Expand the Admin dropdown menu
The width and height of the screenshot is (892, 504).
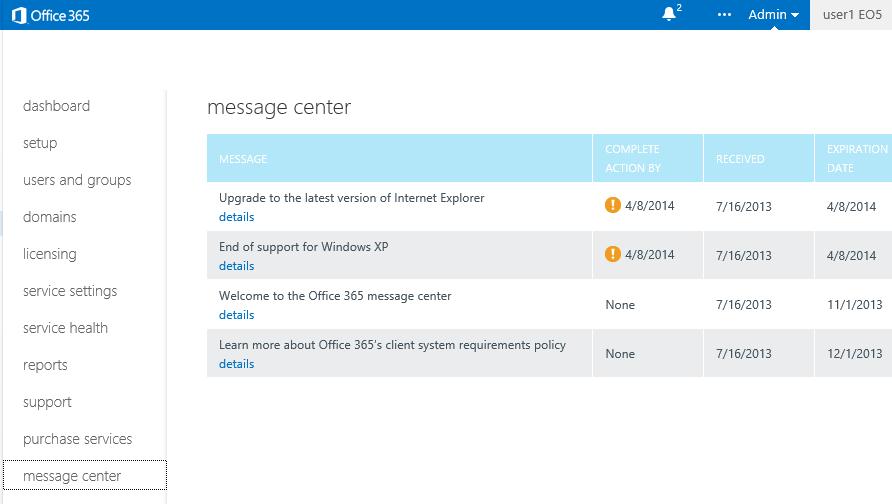tap(773, 15)
